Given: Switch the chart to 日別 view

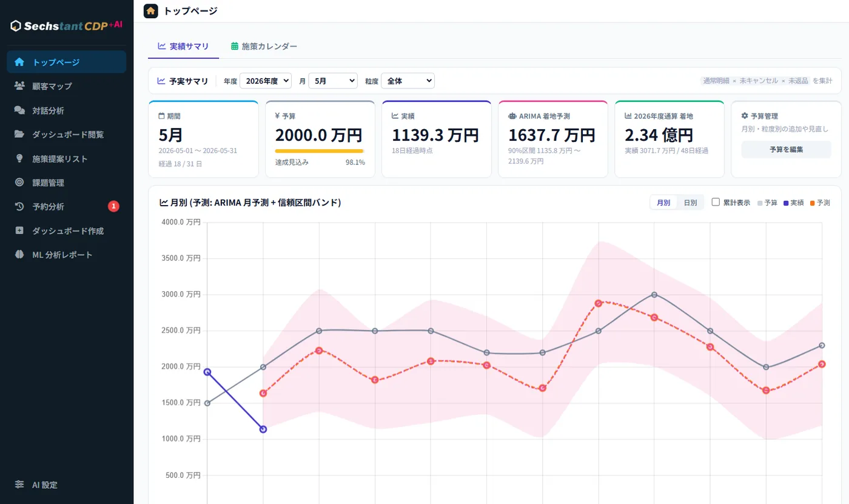Looking at the screenshot, I should pos(690,203).
